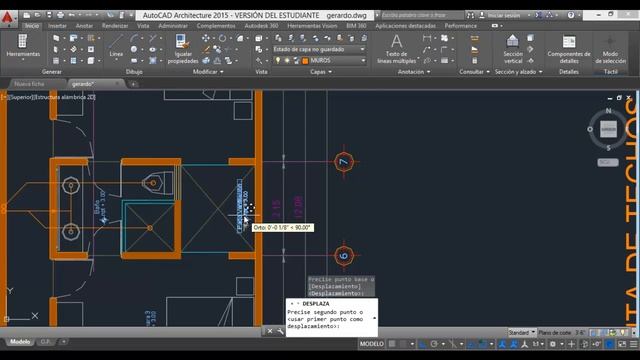Viewport: 640px width, 360px height.
Task: Click the status bar customization menu icon
Action: (x=634, y=344)
